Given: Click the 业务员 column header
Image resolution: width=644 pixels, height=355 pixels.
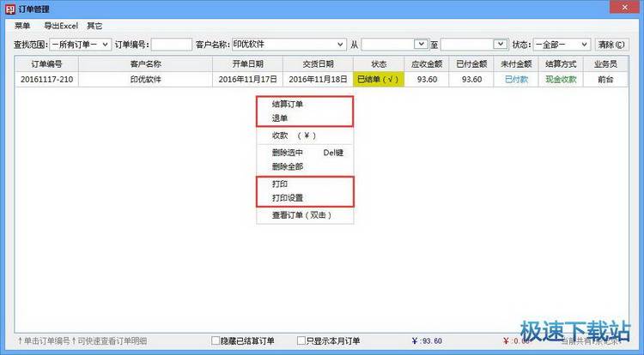Looking at the screenshot, I should tap(605, 64).
